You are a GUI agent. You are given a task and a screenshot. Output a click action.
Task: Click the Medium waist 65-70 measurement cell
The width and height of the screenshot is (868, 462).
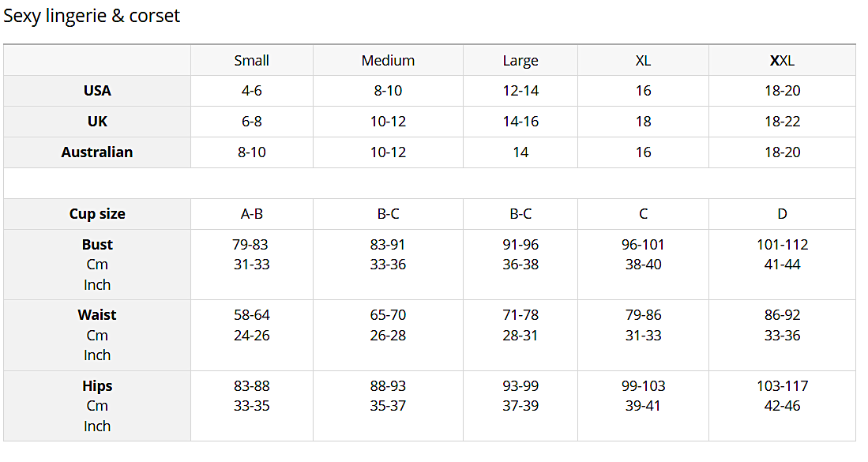[x=388, y=315]
